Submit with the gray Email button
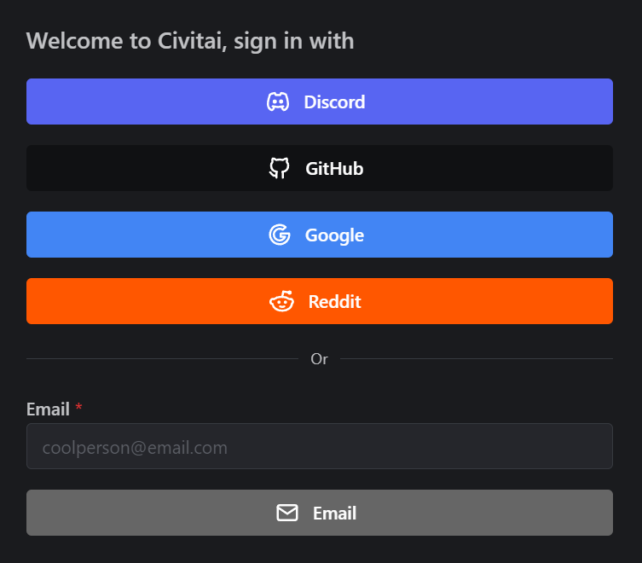 (319, 513)
